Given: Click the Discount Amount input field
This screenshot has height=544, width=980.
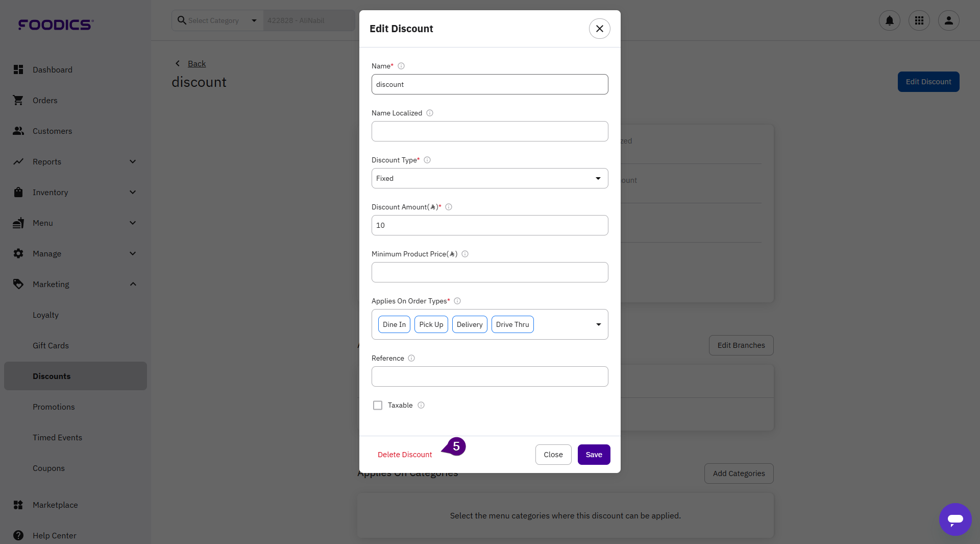Looking at the screenshot, I should click(489, 225).
